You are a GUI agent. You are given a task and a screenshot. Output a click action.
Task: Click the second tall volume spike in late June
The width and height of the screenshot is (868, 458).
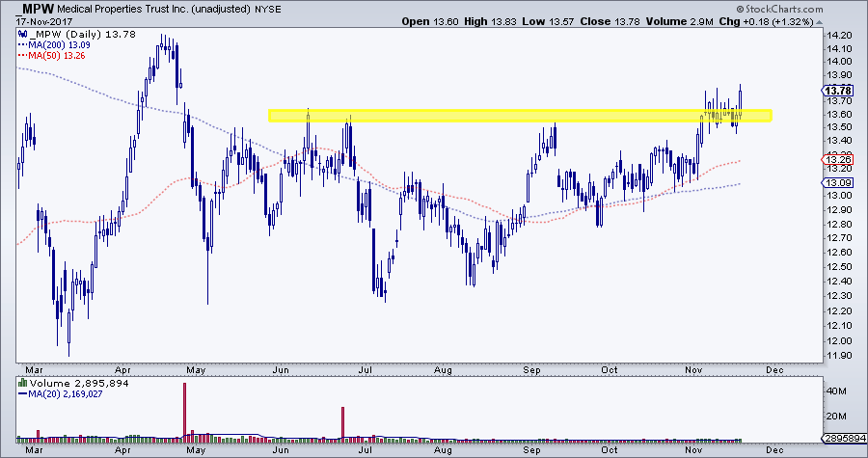[342, 423]
